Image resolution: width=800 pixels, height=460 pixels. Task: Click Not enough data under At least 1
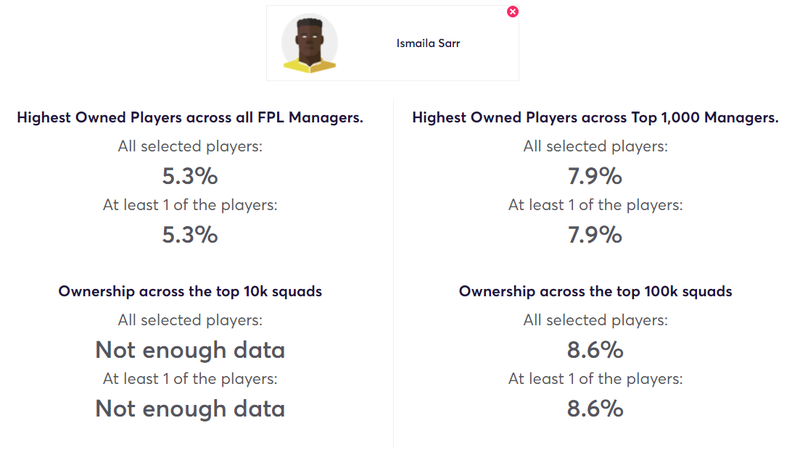click(x=190, y=409)
